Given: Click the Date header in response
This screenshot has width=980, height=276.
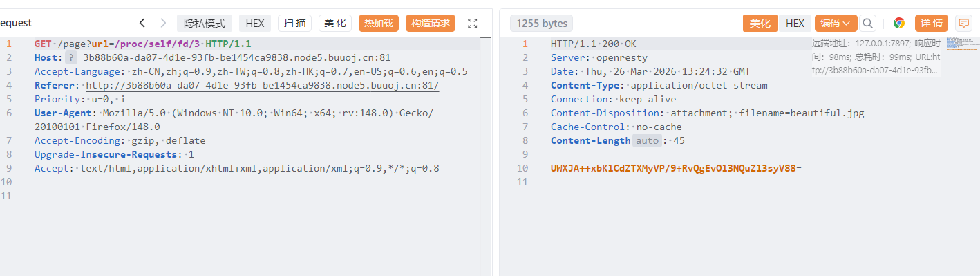Looking at the screenshot, I should pos(650,71).
